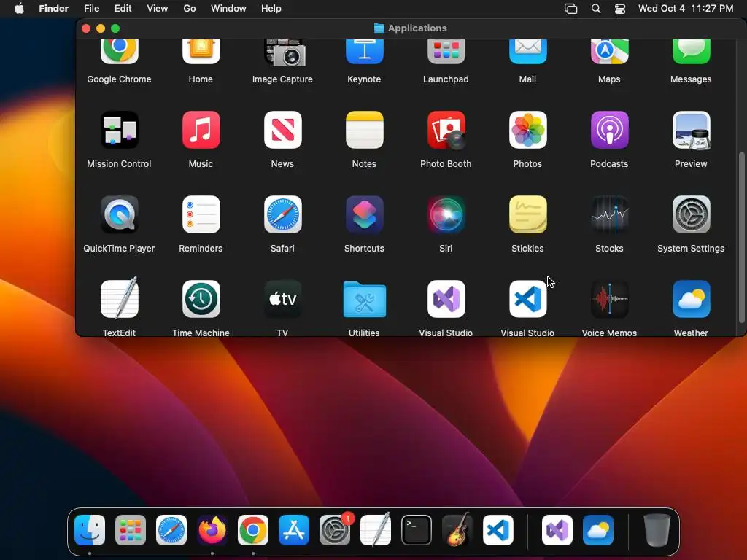This screenshot has height=560, width=747.
Task: Open System Settings in Applications window
Action: (692, 214)
